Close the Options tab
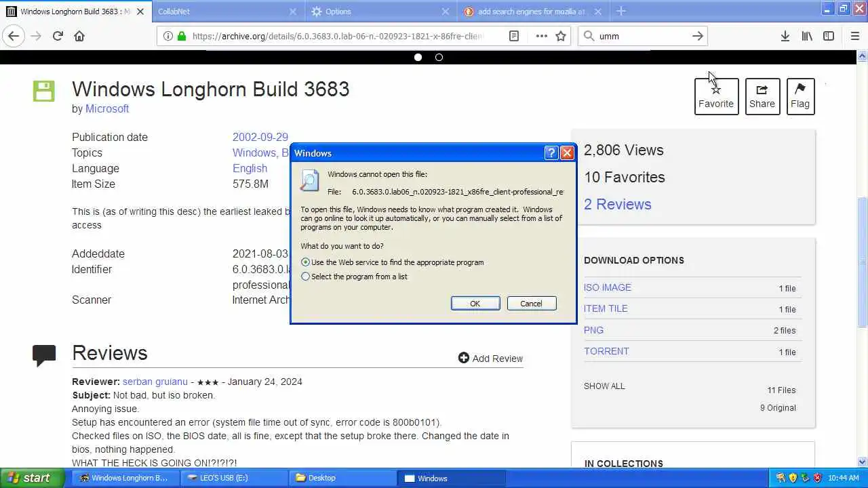Screen dimensions: 868x488 coord(446,12)
